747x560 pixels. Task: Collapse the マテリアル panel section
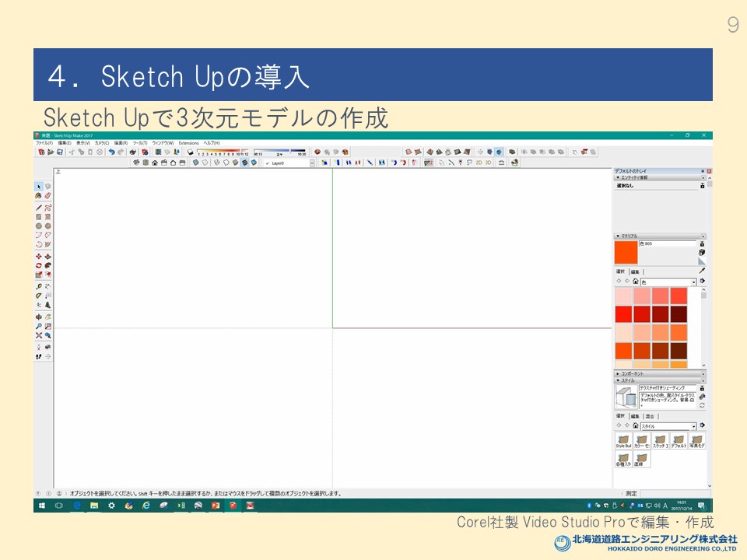[618, 236]
